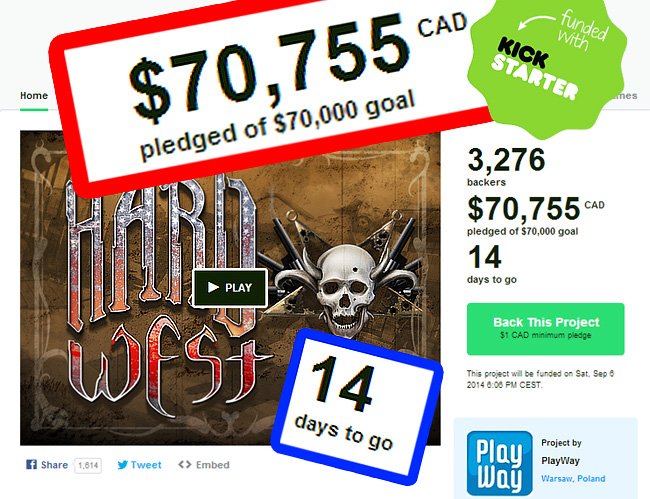Viewport: 650px width, 499px height.
Task: Open the PlayWay creator name link
Action: pos(560,461)
